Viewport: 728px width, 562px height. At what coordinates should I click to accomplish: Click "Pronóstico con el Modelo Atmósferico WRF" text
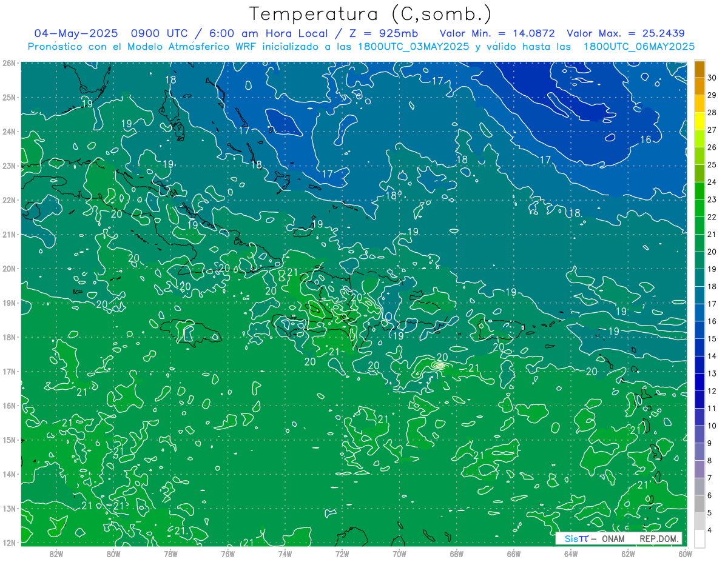143,46
